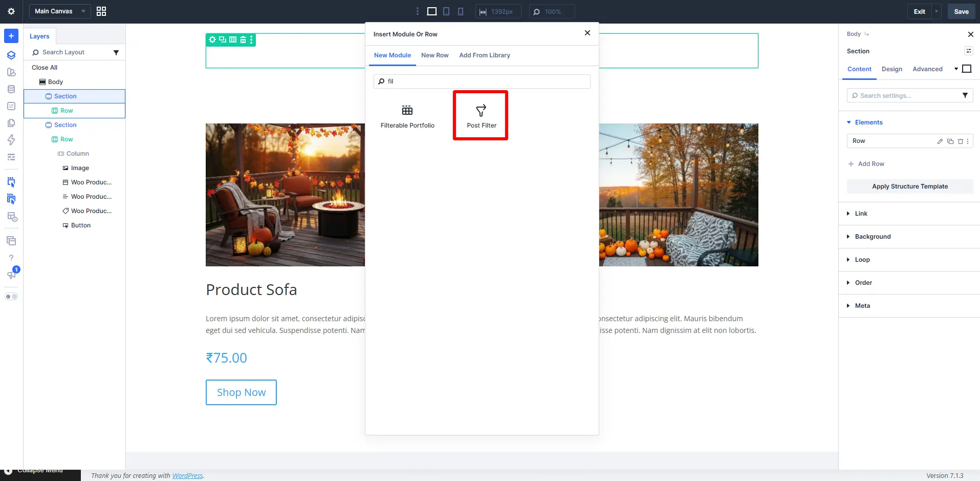The width and height of the screenshot is (980, 481).
Task: Select the Post Filter module
Action: [481, 116]
